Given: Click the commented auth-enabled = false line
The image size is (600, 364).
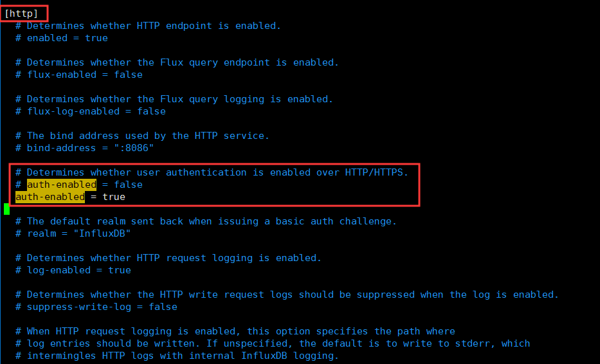Looking at the screenshot, I should pos(79,185).
